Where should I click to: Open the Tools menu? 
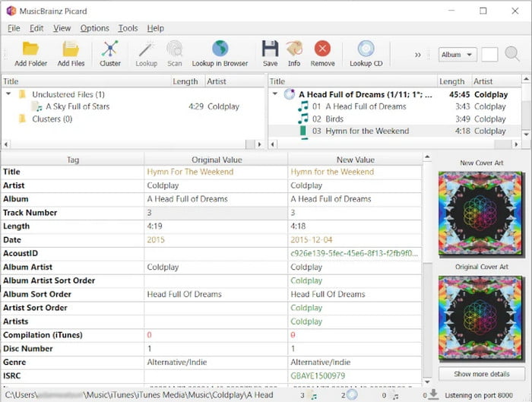click(128, 28)
